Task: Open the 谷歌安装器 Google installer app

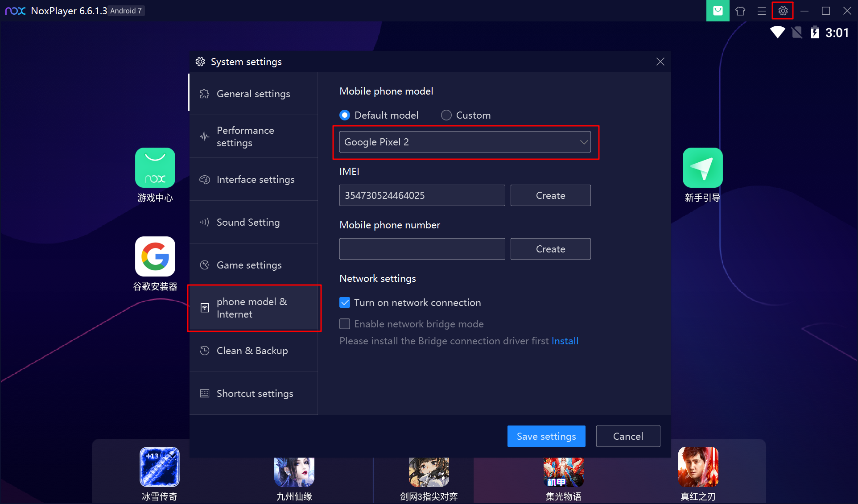Action: click(x=155, y=256)
